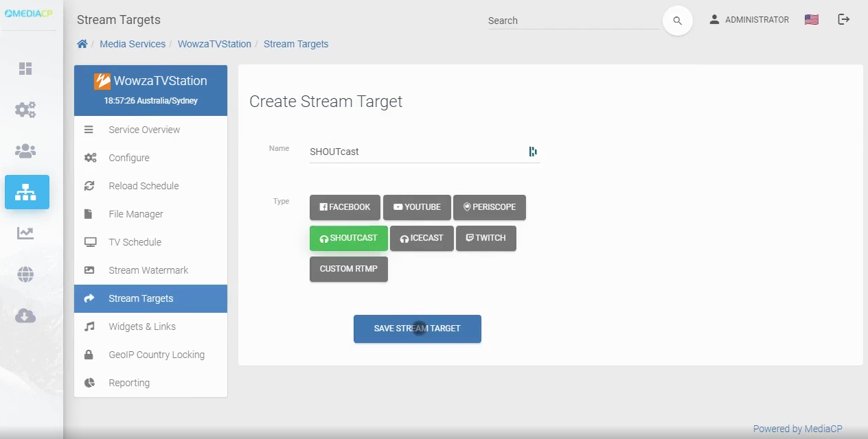Click the Wowza logo in service header
868x439 pixels.
pyautogui.click(x=102, y=81)
